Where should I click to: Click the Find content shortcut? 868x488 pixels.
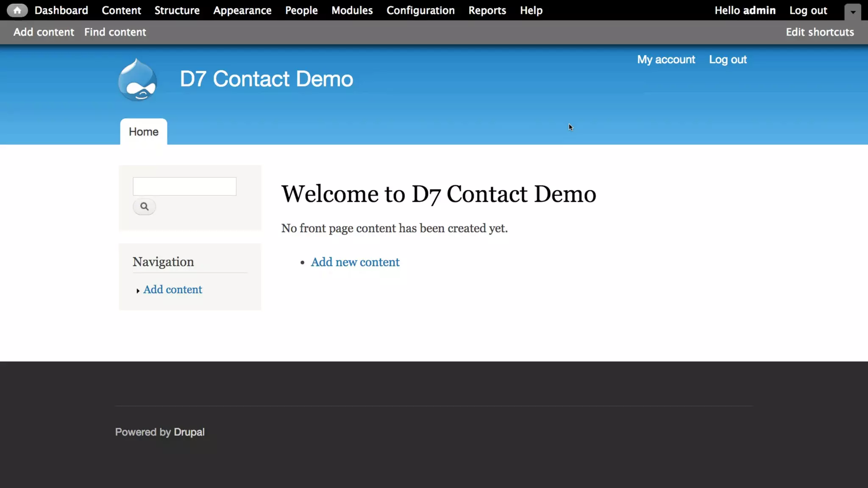click(x=115, y=32)
